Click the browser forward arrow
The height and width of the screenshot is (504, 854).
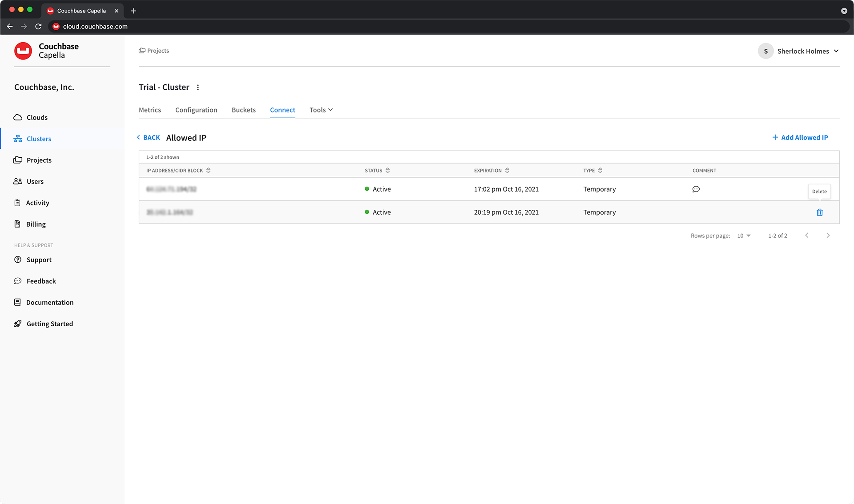pyautogui.click(x=24, y=27)
